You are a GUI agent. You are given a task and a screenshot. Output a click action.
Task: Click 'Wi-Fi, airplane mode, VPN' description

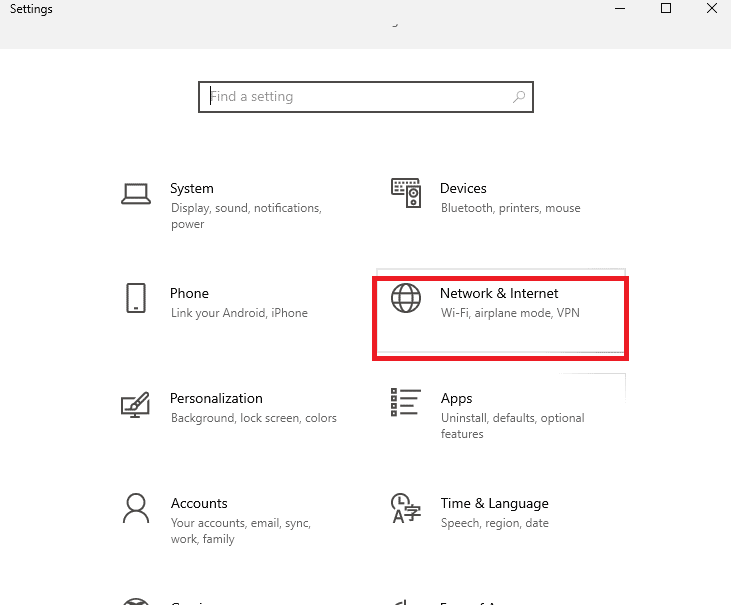(510, 313)
